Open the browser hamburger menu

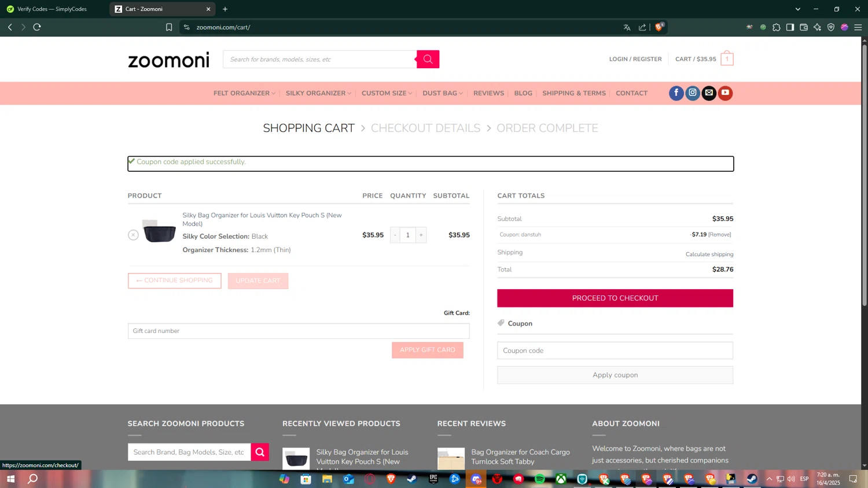(858, 27)
